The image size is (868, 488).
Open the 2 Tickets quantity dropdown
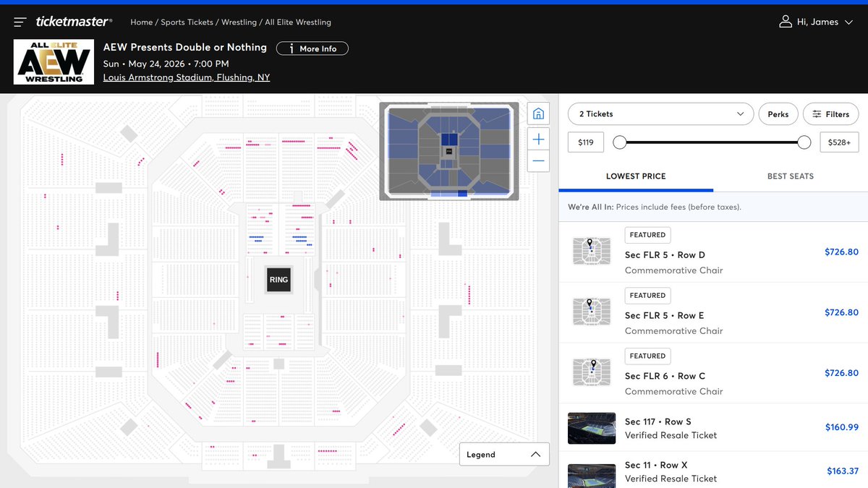click(660, 114)
